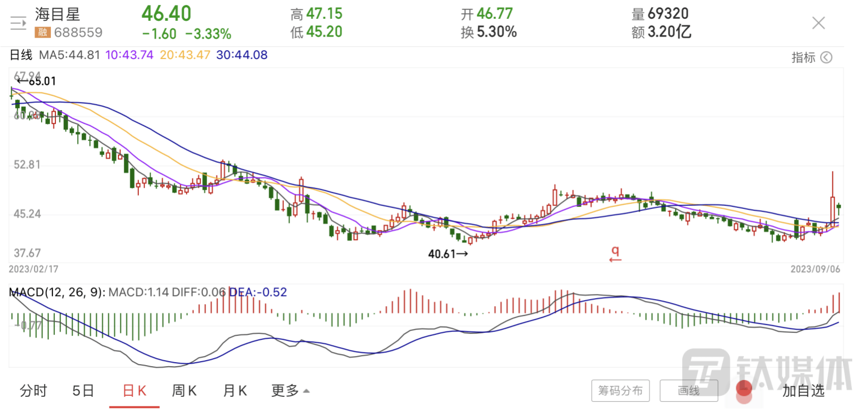Click the stock name 海目星
Viewport: 868px width, 412px height.
57,14
